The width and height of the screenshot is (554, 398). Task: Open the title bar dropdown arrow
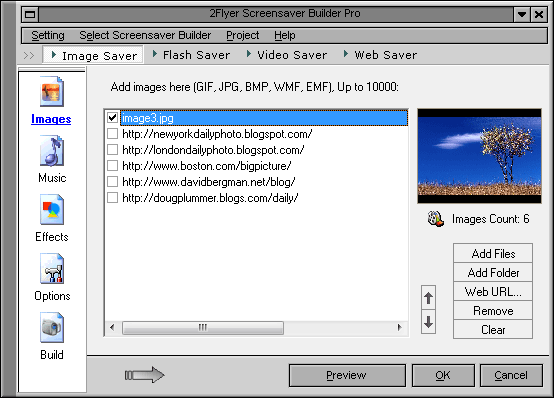point(522,14)
